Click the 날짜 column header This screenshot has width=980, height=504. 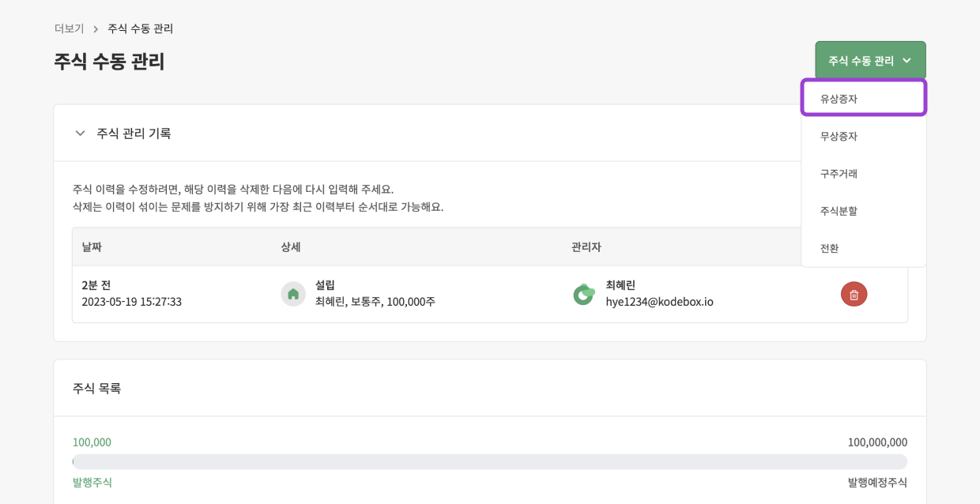[92, 246]
